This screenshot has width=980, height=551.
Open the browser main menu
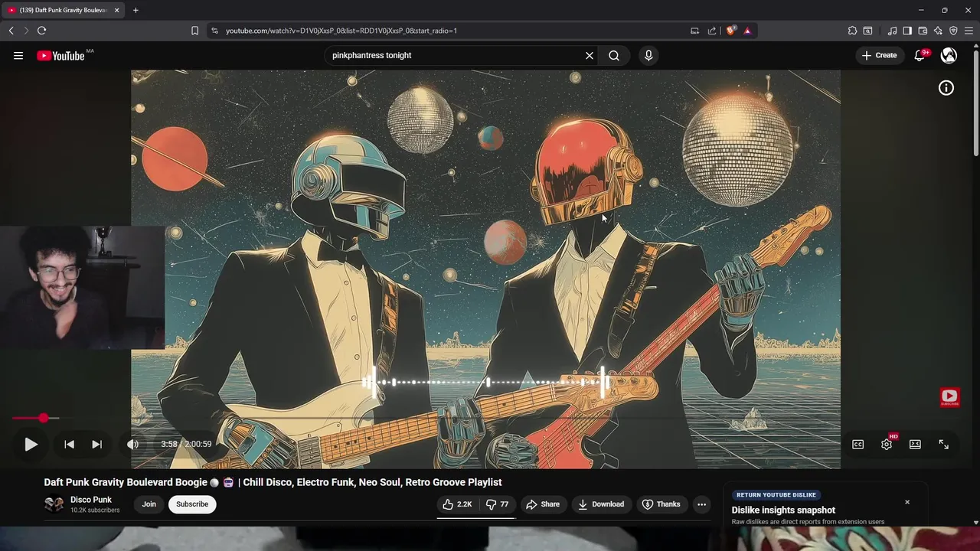969,31
